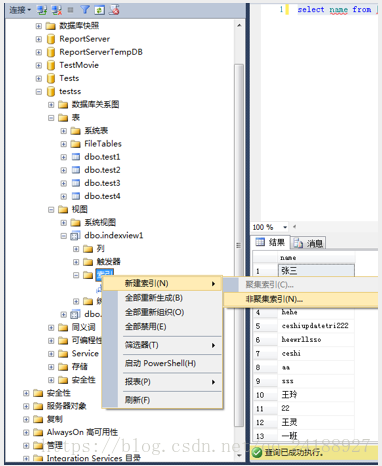Expand the 数据库快照 folder node
The image size is (382, 466).
point(39,26)
